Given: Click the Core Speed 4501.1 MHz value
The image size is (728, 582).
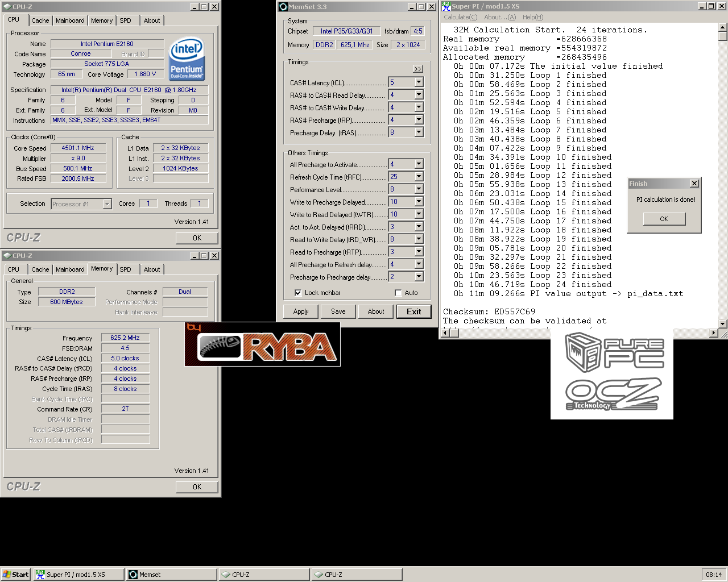Looking at the screenshot, I should click(x=78, y=148).
